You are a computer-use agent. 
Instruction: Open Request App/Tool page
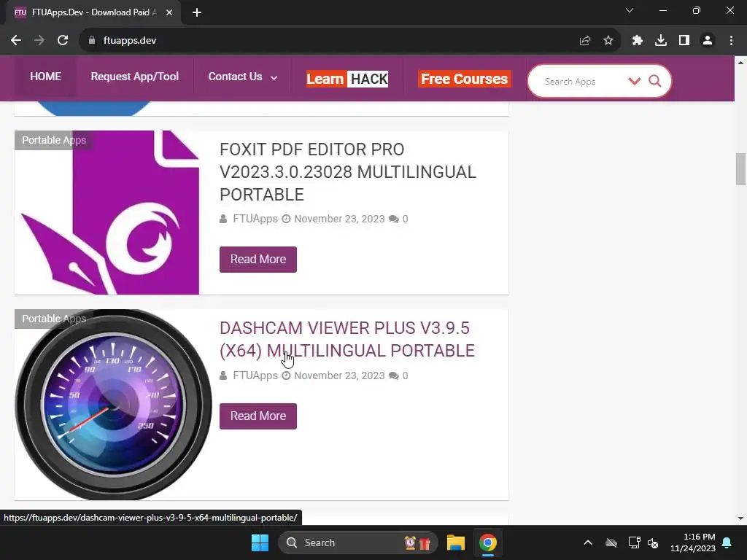pos(135,77)
